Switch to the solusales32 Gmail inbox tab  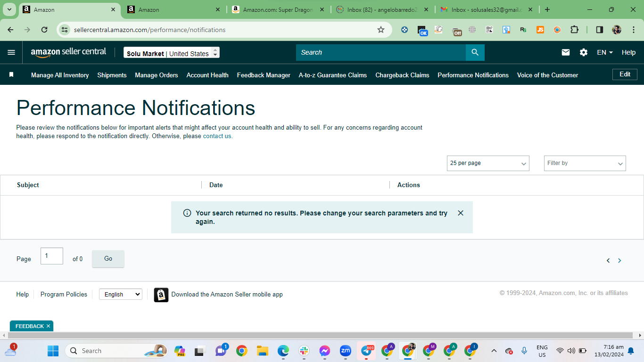pyautogui.click(x=487, y=9)
